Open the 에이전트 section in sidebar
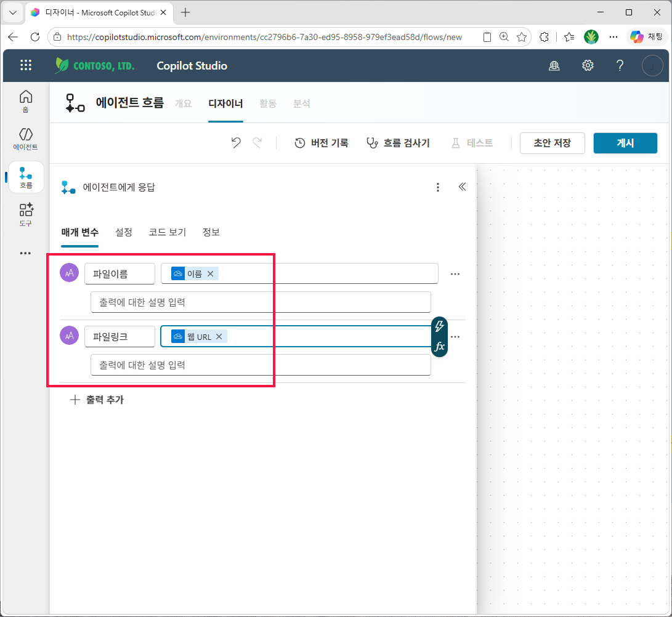Image resolution: width=672 pixels, height=617 pixels. 26,139
